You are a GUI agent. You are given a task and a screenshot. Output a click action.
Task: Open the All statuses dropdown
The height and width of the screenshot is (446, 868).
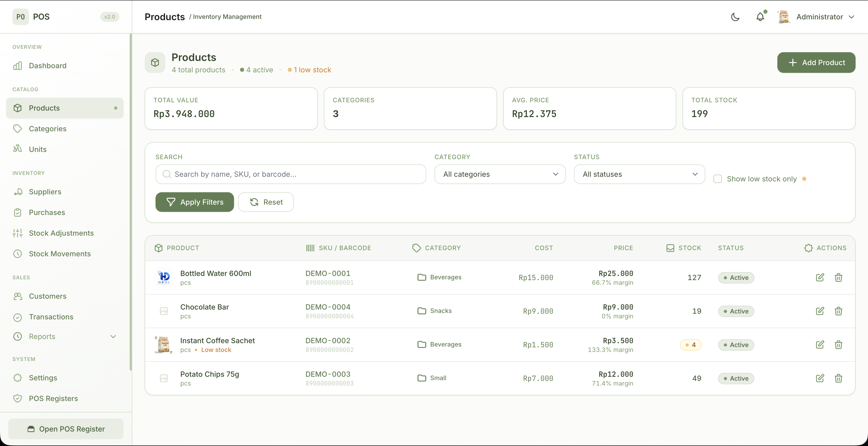(639, 174)
